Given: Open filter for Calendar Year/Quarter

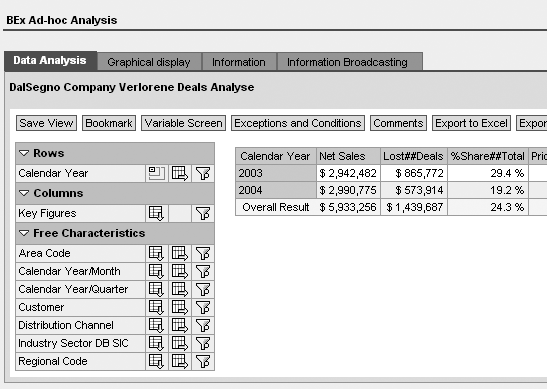Looking at the screenshot, I should coord(203,289).
